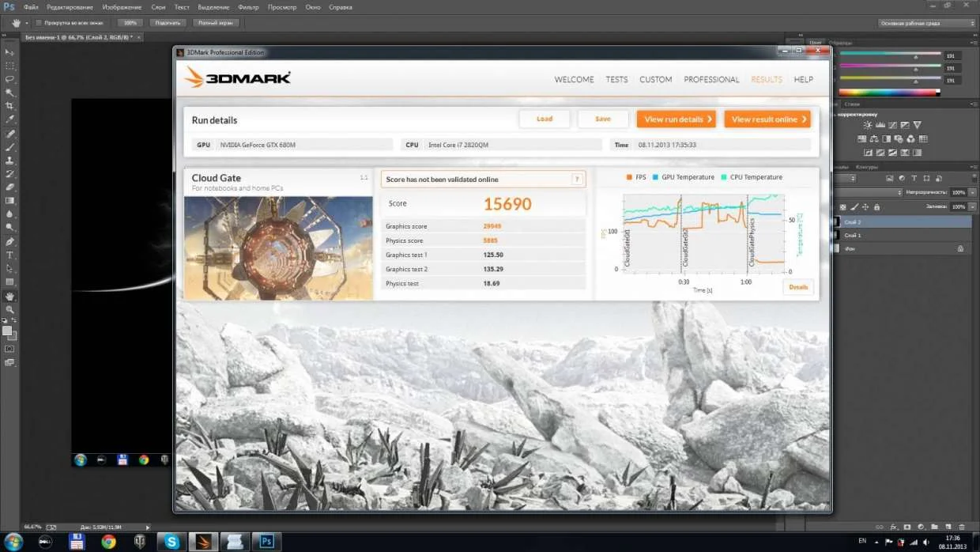Click the Load button in Run details

coord(545,119)
